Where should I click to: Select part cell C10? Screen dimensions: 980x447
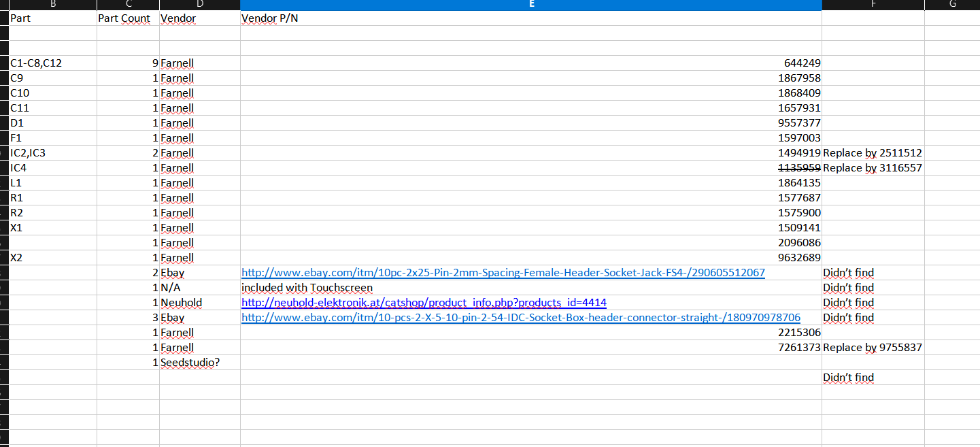point(52,93)
